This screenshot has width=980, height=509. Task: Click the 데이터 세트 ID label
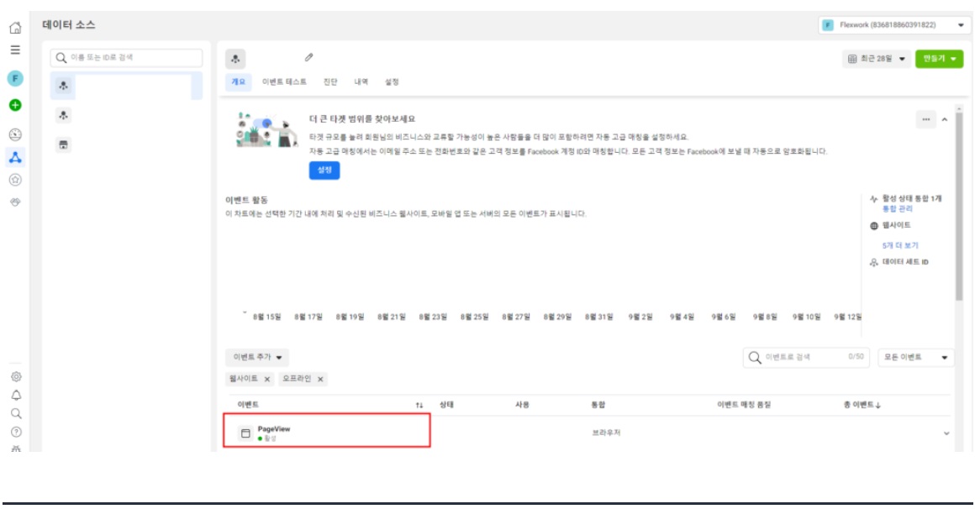905,262
